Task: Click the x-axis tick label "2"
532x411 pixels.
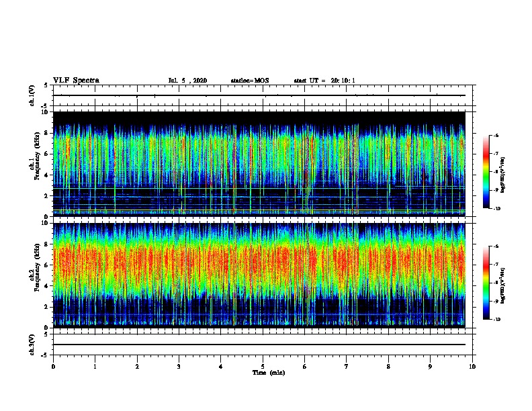Action: [x=137, y=367]
